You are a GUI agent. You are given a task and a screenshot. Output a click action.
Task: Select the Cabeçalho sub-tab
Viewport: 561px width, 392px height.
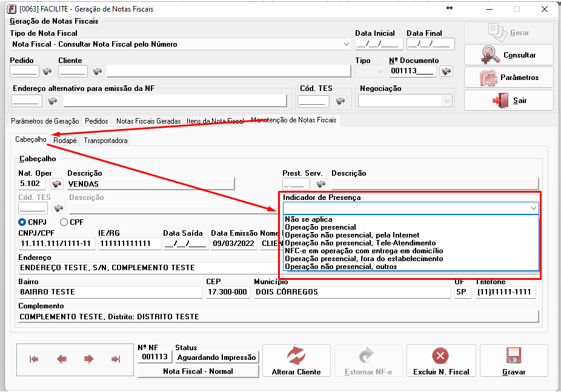(x=31, y=139)
